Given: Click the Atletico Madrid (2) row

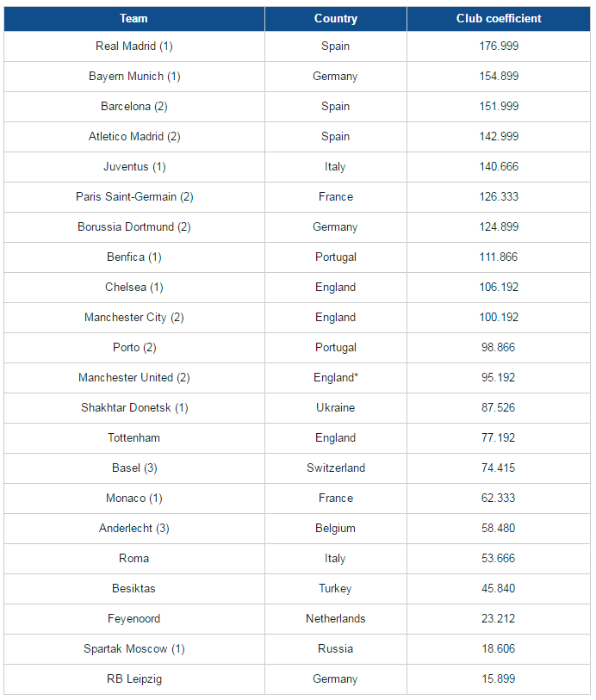Looking at the screenshot, I should [134, 136].
